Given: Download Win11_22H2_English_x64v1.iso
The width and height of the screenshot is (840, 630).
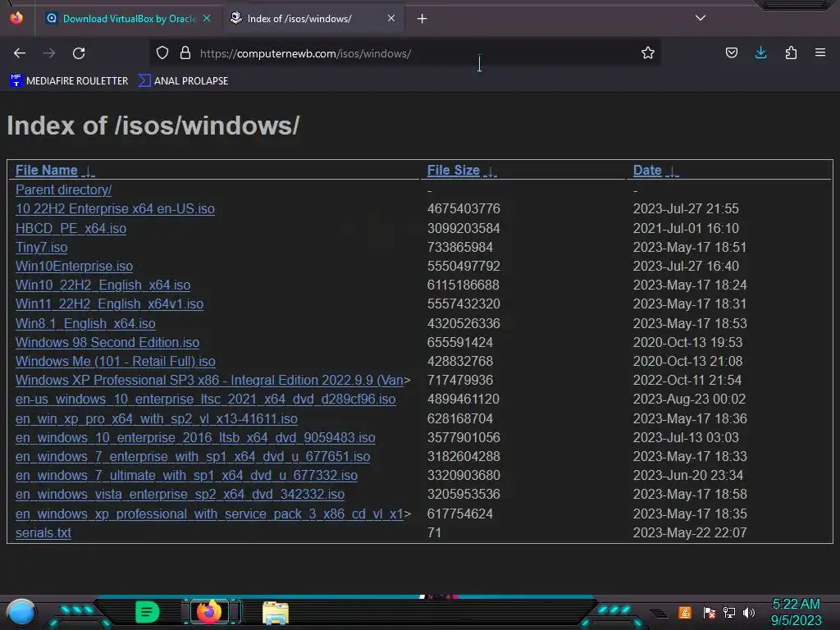Looking at the screenshot, I should pyautogui.click(x=109, y=304).
